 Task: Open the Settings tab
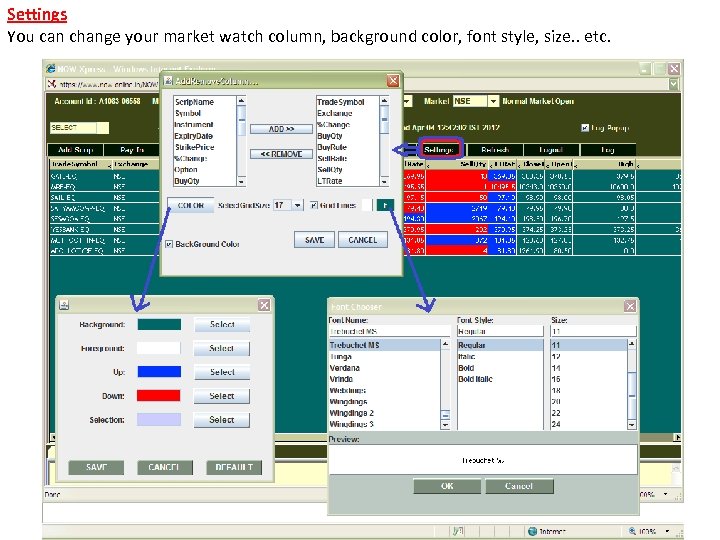coord(440,150)
